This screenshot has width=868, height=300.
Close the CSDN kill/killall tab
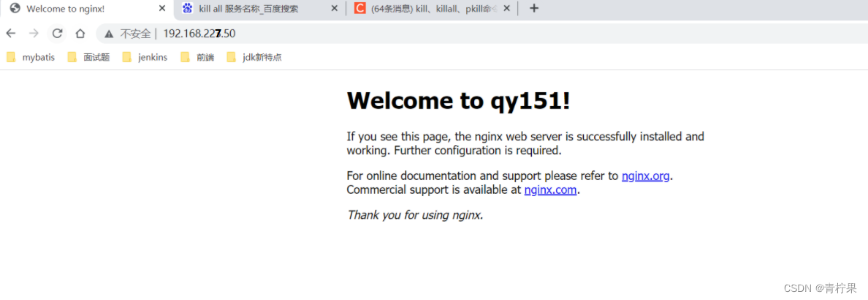pyautogui.click(x=506, y=9)
